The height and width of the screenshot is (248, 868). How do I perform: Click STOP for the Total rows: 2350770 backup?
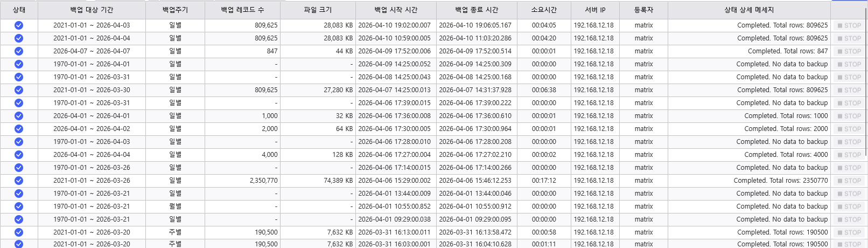click(849, 181)
